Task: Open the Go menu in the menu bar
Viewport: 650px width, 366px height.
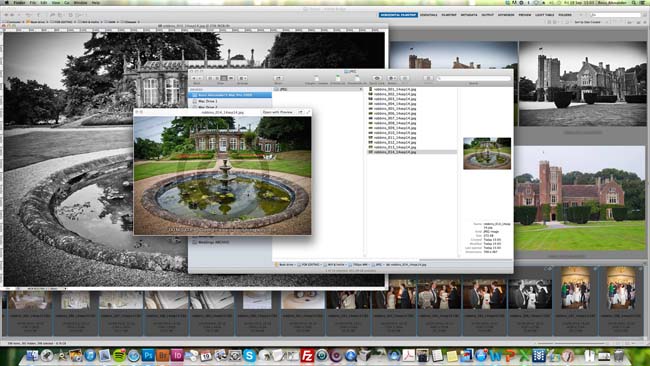Action: [x=67, y=2]
